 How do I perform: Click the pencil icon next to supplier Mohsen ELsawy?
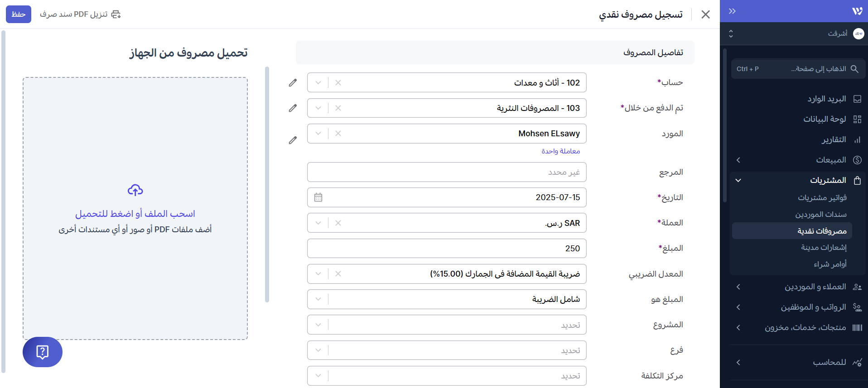293,140
